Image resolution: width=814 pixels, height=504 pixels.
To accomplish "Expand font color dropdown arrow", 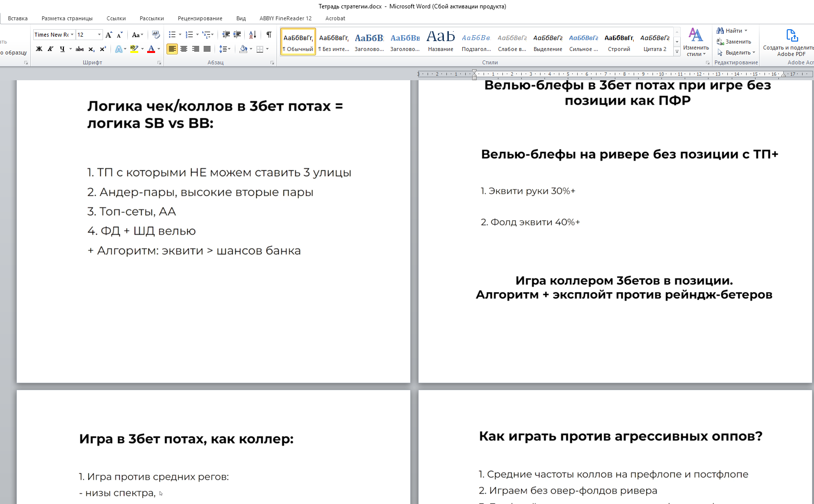I will coord(159,49).
